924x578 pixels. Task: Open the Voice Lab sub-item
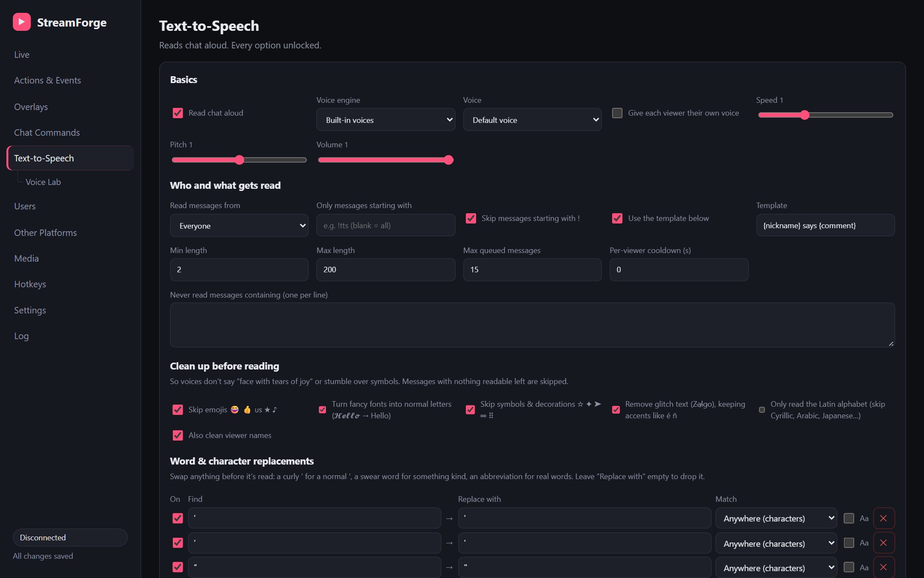pyautogui.click(x=43, y=182)
